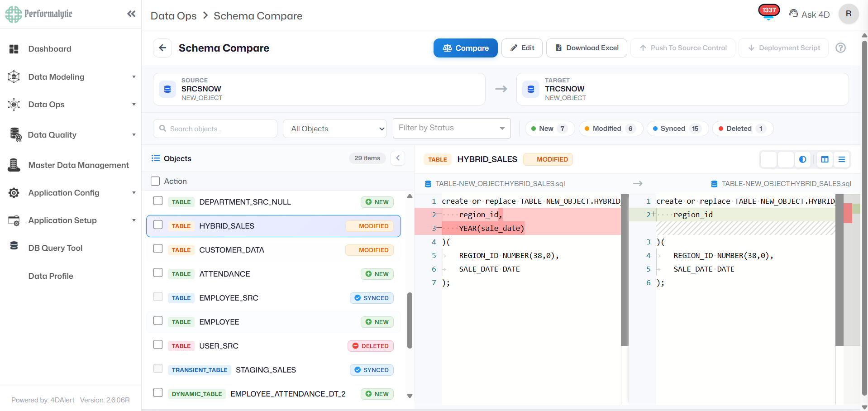
Task: Expand the Data Quality menu
Action: pos(71,135)
